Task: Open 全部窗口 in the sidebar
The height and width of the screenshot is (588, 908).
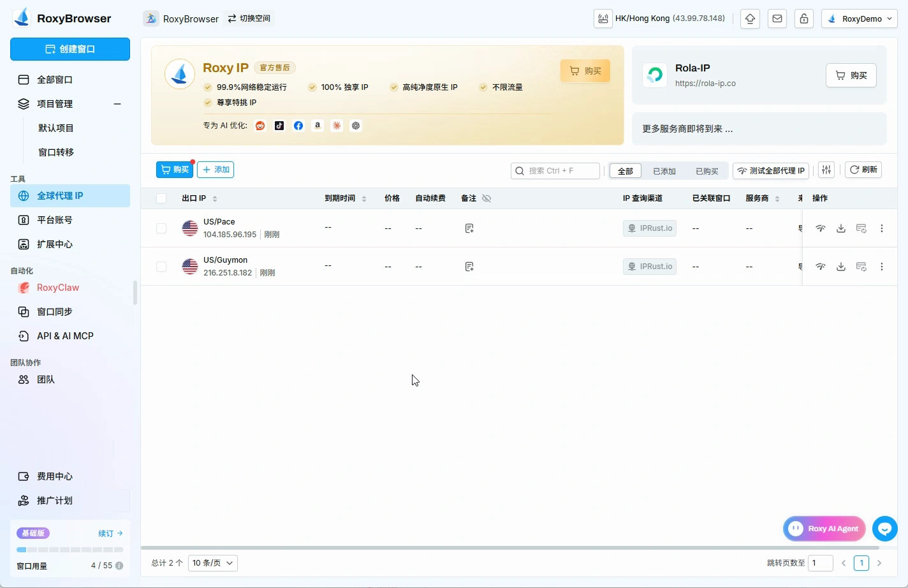Action: [x=70, y=80]
